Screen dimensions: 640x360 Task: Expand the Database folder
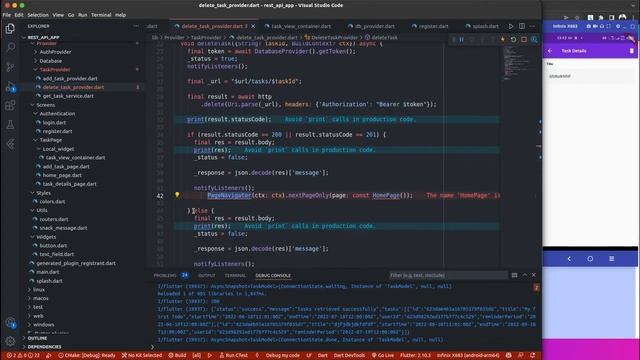pos(51,61)
